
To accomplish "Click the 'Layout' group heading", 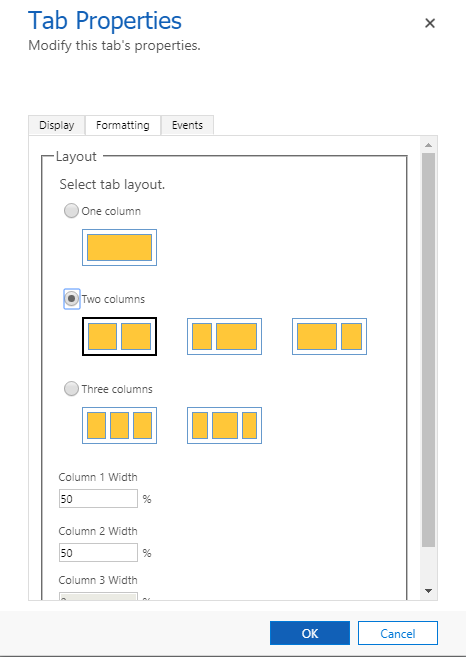I will pos(76,157).
